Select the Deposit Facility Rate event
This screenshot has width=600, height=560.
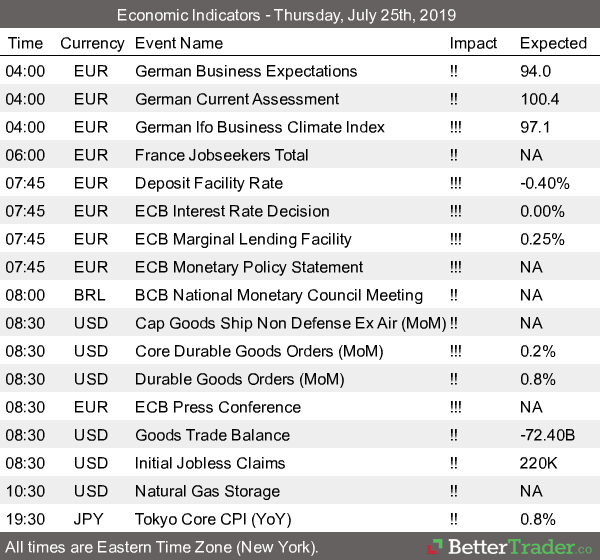[x=208, y=183]
